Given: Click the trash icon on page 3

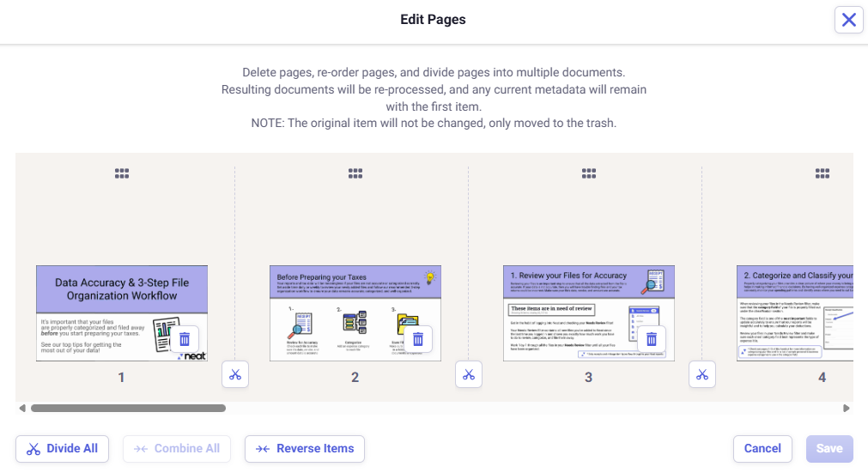Looking at the screenshot, I should pyautogui.click(x=652, y=338).
